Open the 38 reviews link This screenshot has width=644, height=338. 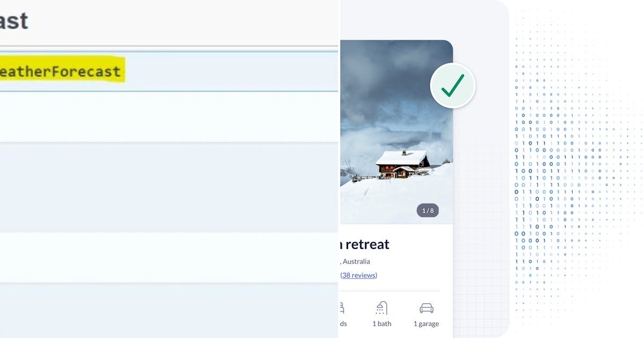coord(358,275)
